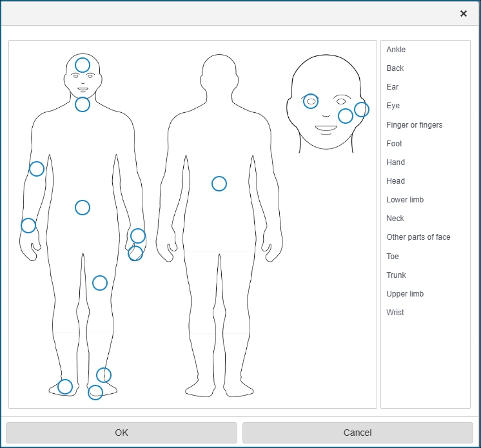Select the neck circle on front body

pyautogui.click(x=83, y=104)
